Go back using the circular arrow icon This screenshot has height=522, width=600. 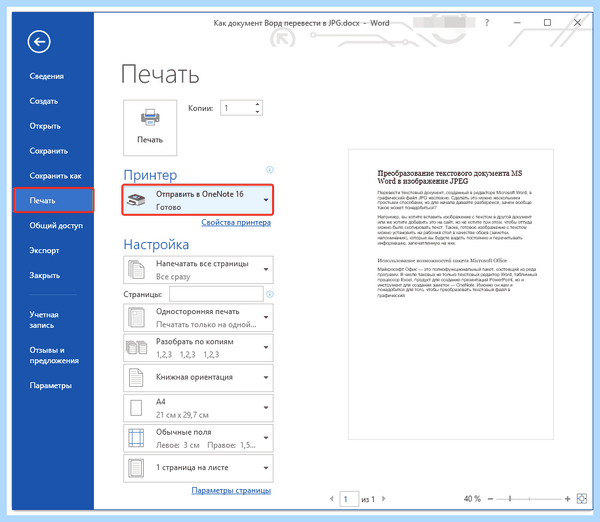coord(39,41)
